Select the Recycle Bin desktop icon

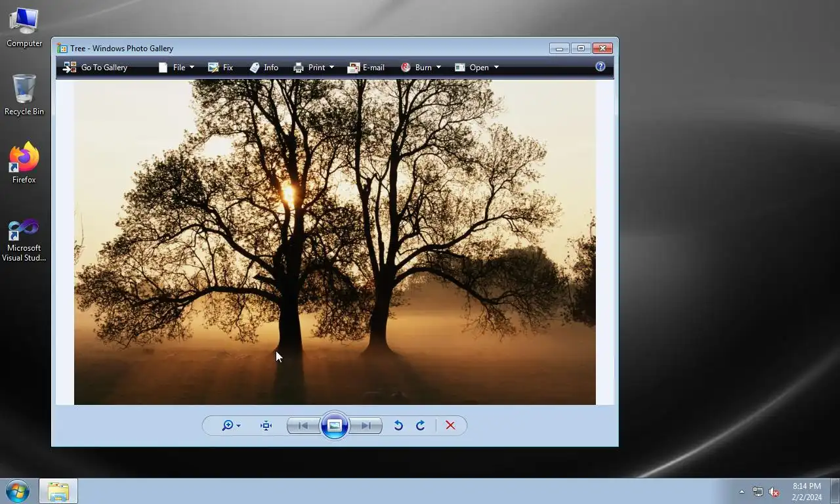coord(24,95)
